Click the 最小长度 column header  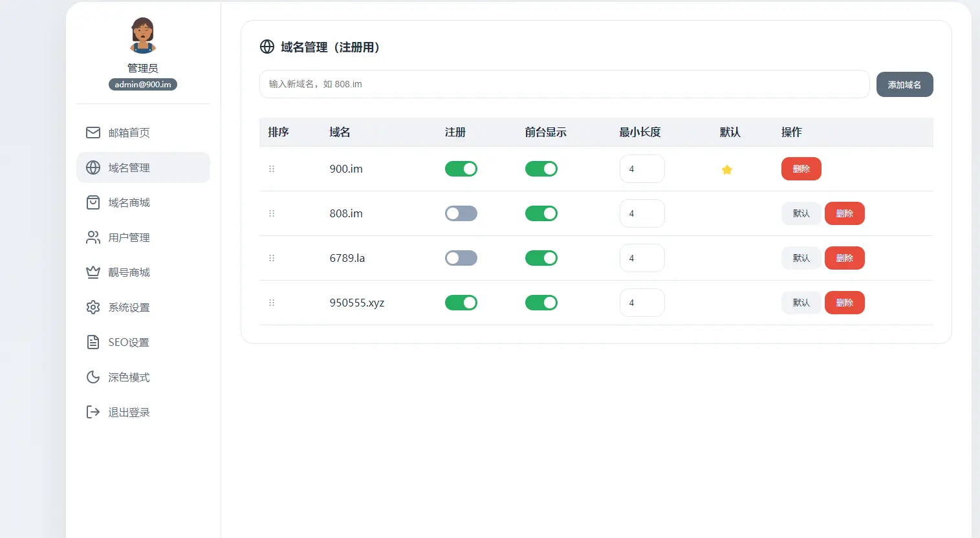[640, 132]
